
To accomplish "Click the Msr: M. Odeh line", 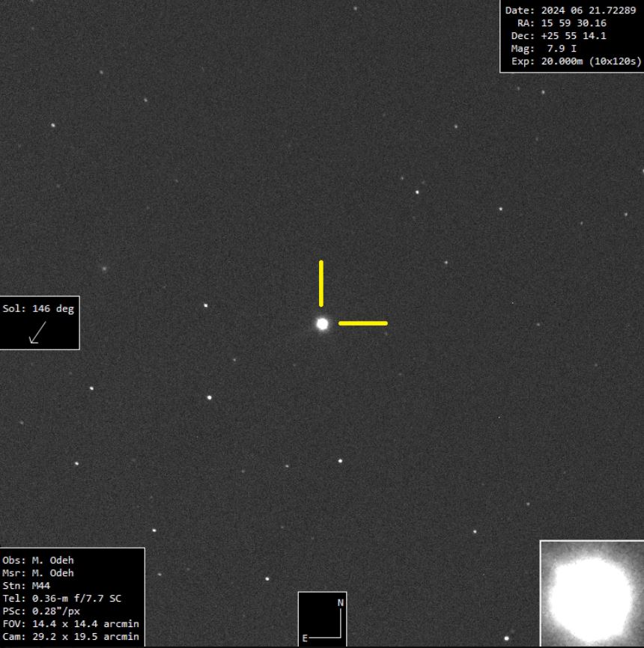I will coord(38,572).
